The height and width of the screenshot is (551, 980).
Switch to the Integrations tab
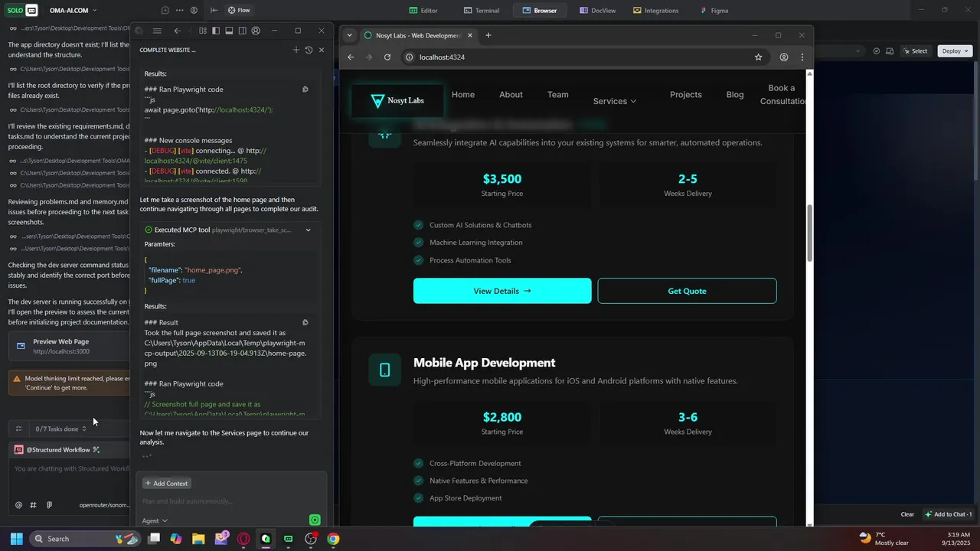[x=656, y=11]
